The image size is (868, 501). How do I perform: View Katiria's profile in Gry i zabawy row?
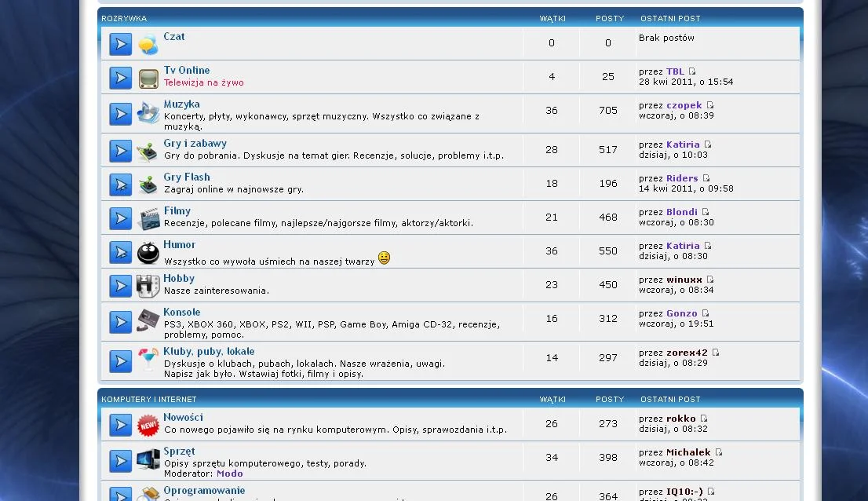coord(683,144)
